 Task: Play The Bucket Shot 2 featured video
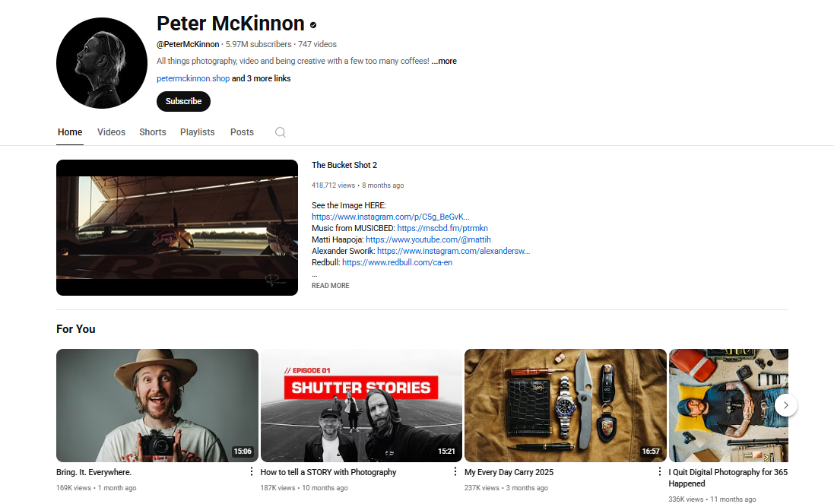tap(177, 227)
